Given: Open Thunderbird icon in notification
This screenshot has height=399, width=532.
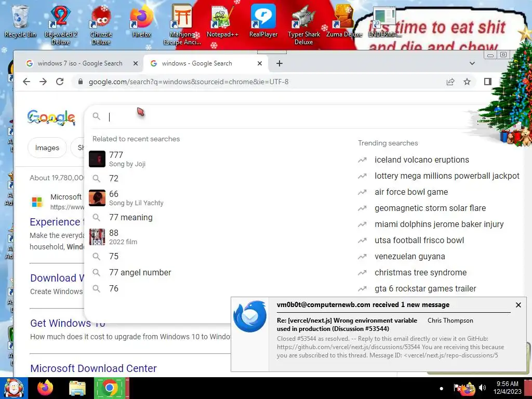Looking at the screenshot, I should [x=250, y=316].
